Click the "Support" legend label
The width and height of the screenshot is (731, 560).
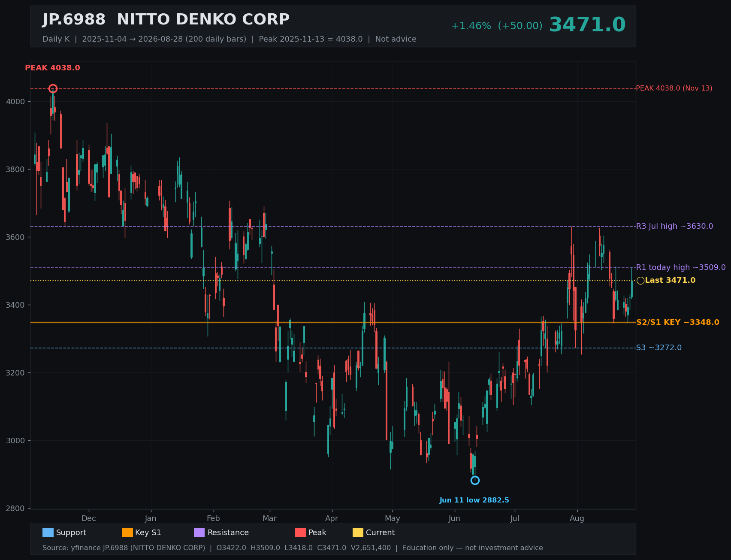tap(71, 533)
